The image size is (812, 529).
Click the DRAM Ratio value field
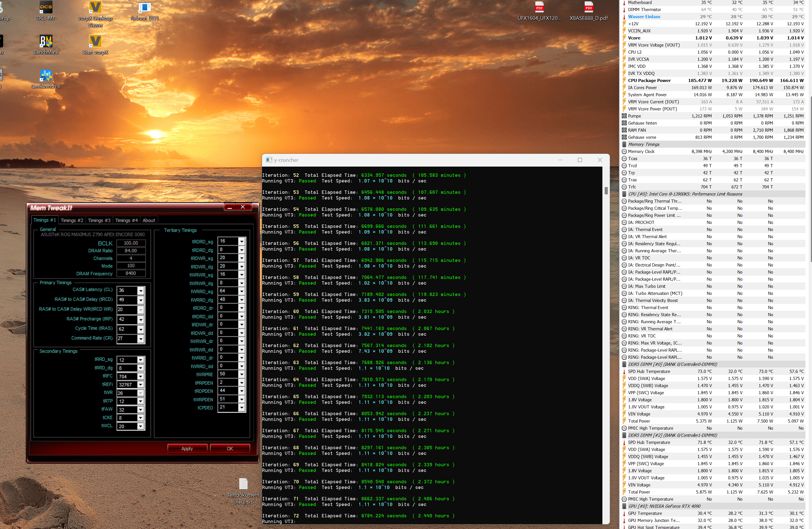point(131,251)
